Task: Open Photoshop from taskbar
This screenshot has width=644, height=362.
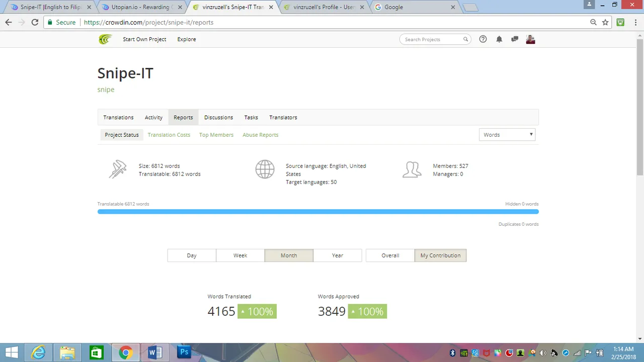Action: 184,352
